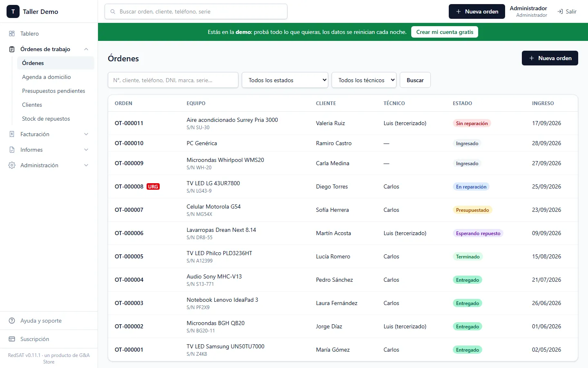This screenshot has height=368, width=588.
Task: Click the Suscripción card icon
Action: (x=12, y=339)
